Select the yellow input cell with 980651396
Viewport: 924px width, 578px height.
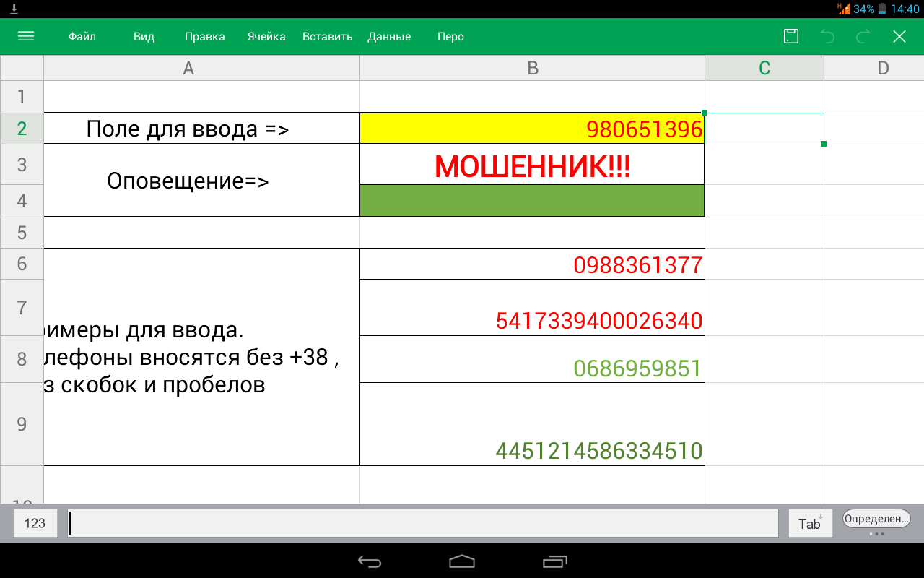pyautogui.click(x=532, y=129)
